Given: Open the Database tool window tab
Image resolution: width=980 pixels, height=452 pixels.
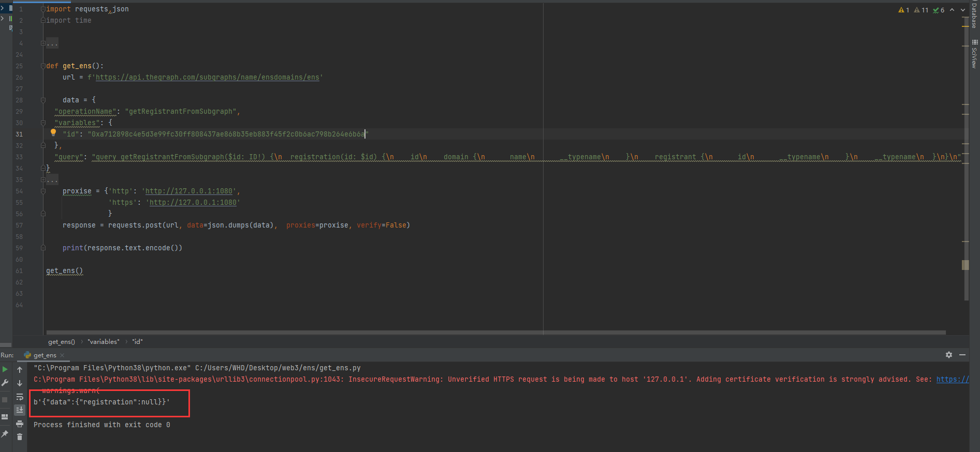Looking at the screenshot, I should [x=974, y=14].
